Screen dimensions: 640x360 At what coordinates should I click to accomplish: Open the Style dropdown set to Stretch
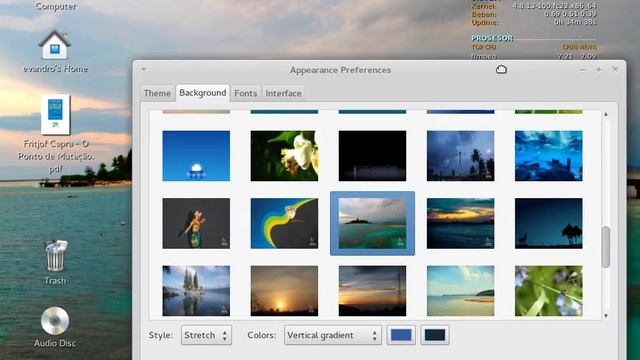(x=206, y=335)
